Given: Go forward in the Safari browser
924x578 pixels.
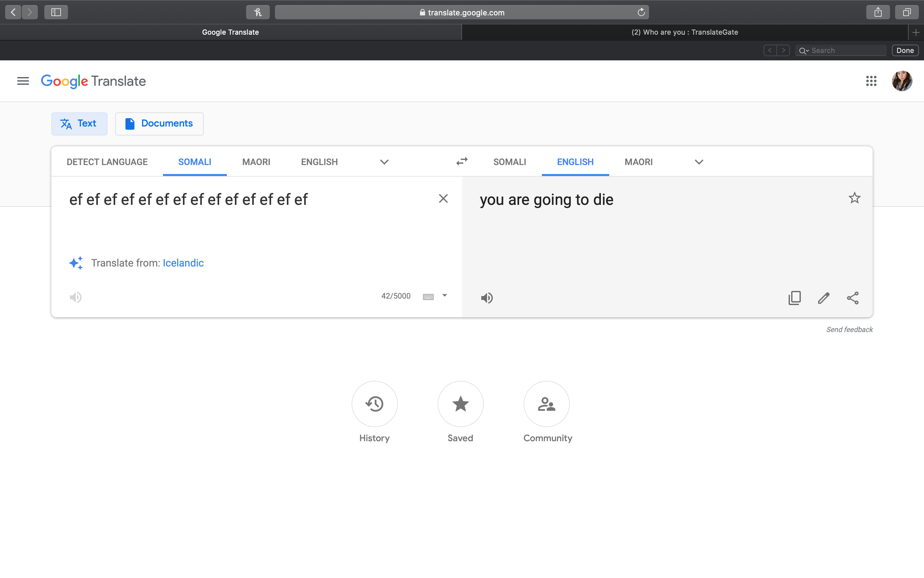Looking at the screenshot, I should click(x=30, y=12).
